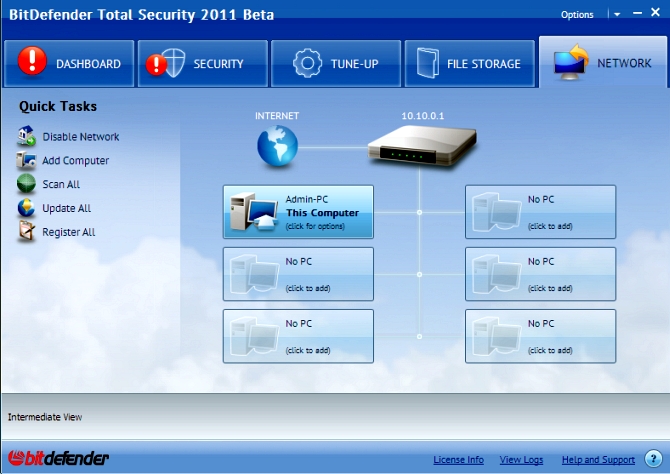Expand the dropdown arrow beside Options

(x=617, y=15)
